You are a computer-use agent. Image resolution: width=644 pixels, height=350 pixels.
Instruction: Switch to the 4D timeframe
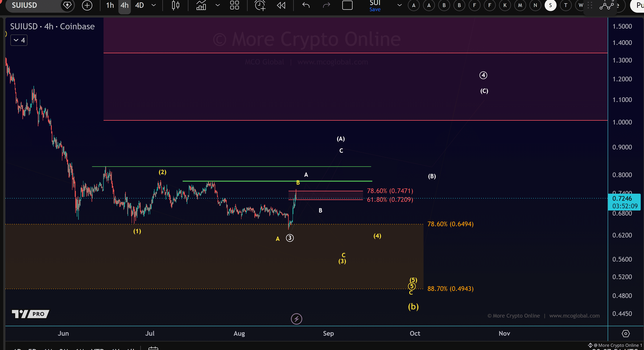tap(140, 5)
